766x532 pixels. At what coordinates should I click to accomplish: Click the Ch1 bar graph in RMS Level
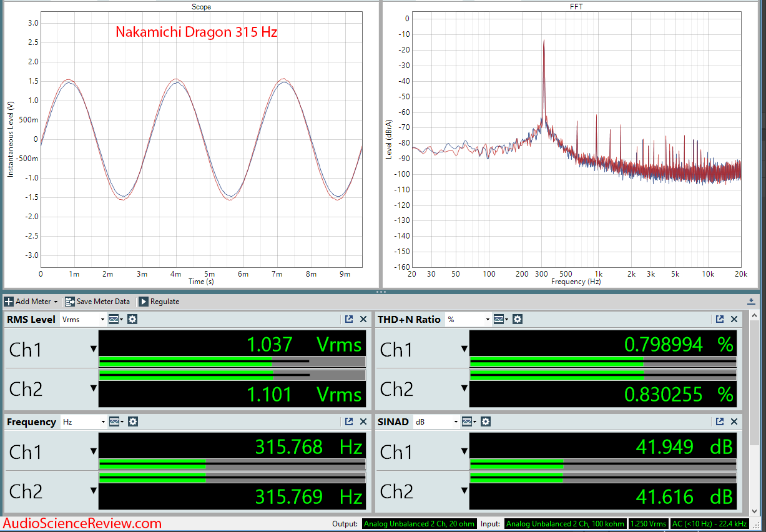(x=232, y=361)
